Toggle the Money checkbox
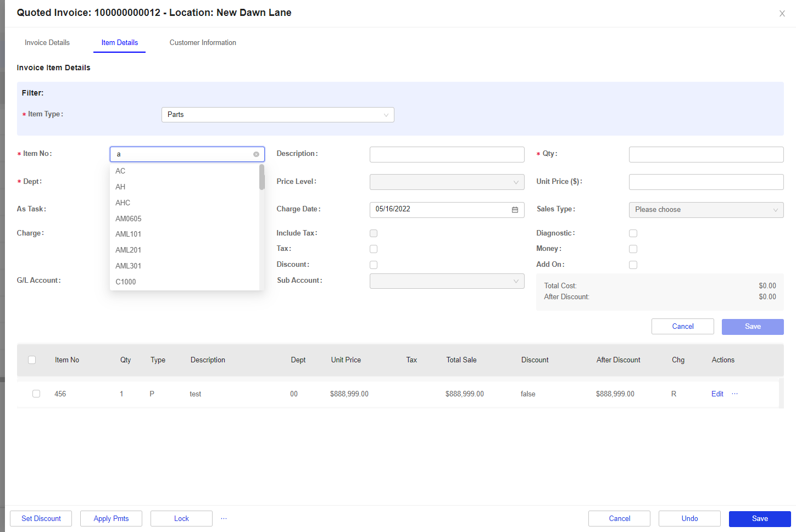The height and width of the screenshot is (532, 796). click(x=633, y=249)
